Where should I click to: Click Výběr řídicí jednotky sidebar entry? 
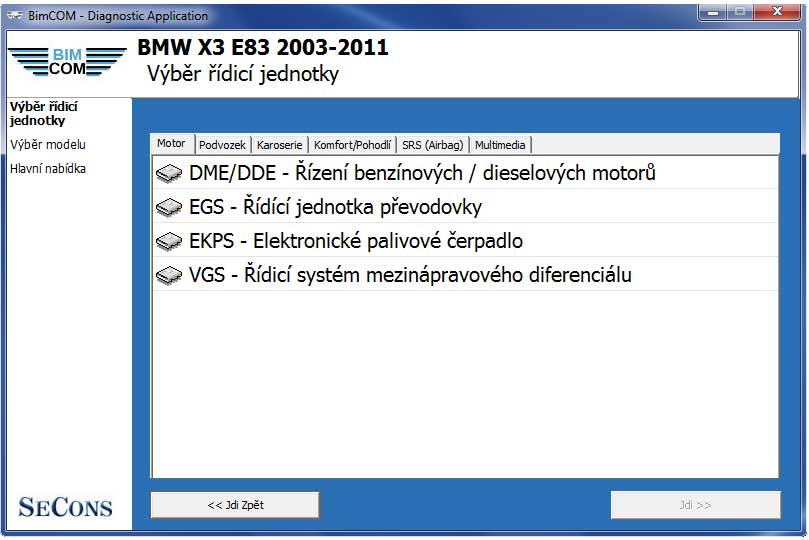[44, 113]
